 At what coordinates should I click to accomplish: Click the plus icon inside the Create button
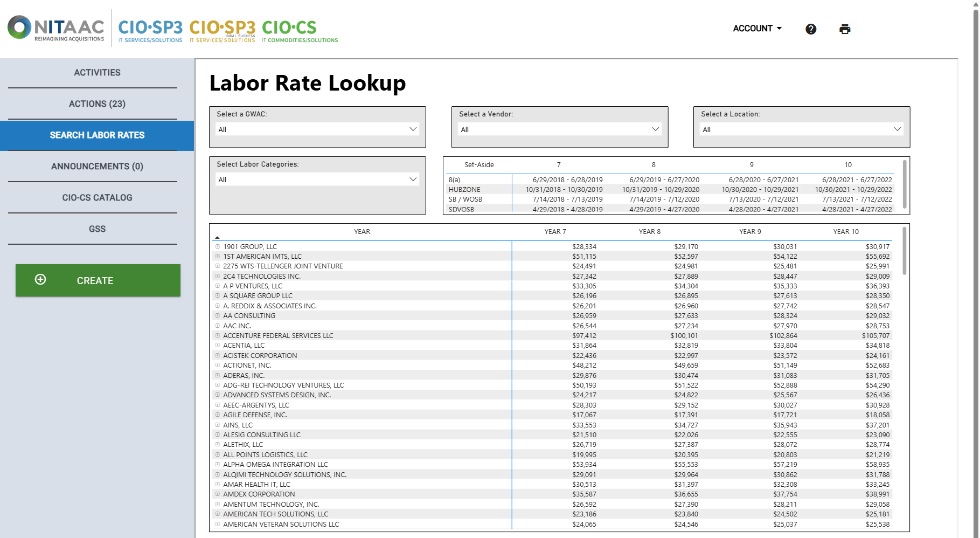(x=40, y=280)
